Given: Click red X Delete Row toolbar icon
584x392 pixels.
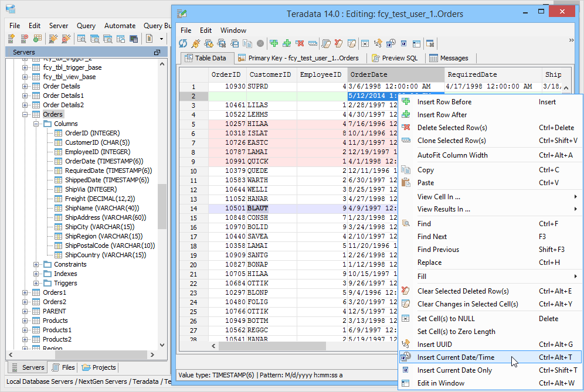Looking at the screenshot, I should pos(300,43).
